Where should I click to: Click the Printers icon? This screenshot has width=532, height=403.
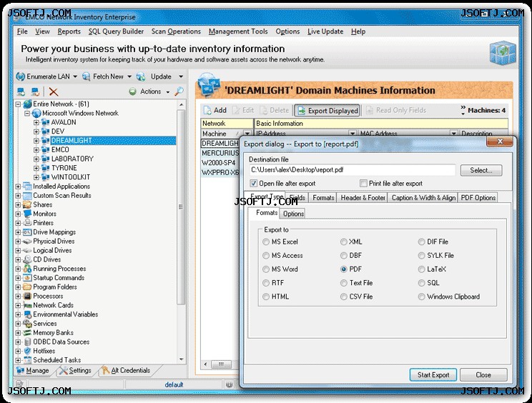pyautogui.click(x=27, y=223)
